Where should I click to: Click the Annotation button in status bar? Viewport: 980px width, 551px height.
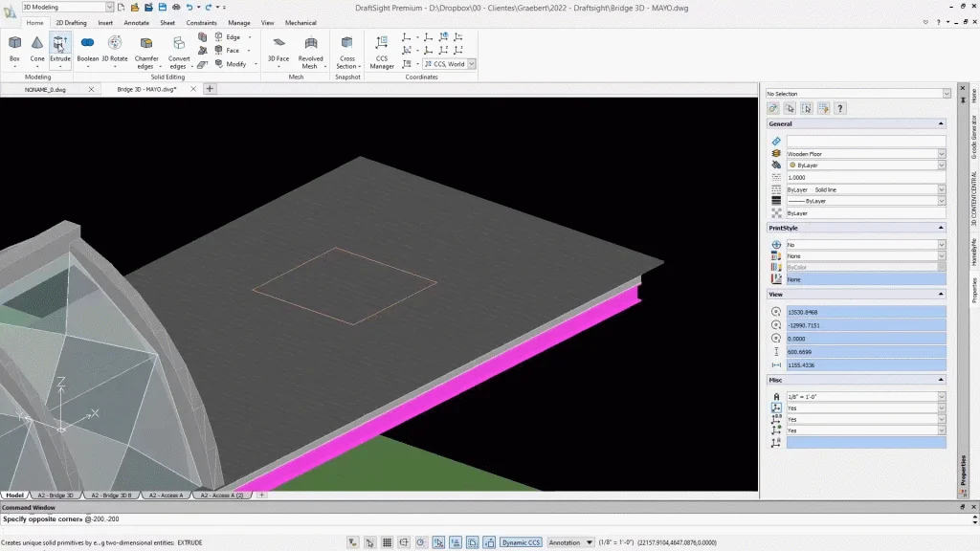click(x=570, y=542)
